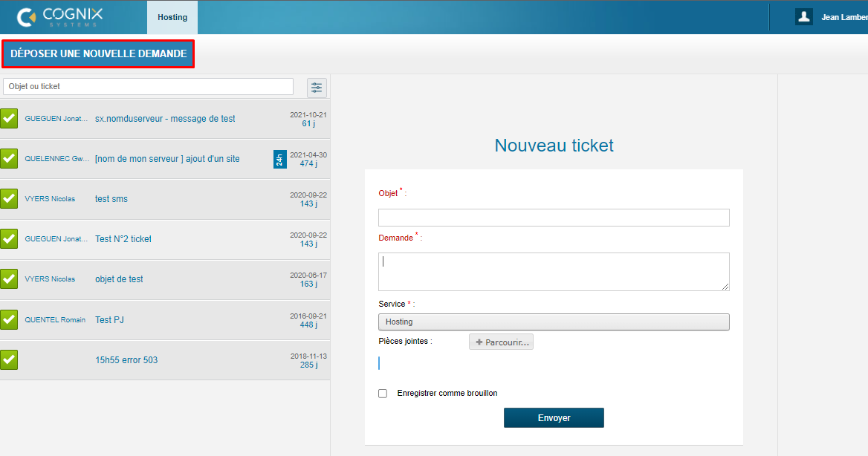
Task: Click the green checkmark on '15h55 error 503'
Action: (x=10, y=359)
